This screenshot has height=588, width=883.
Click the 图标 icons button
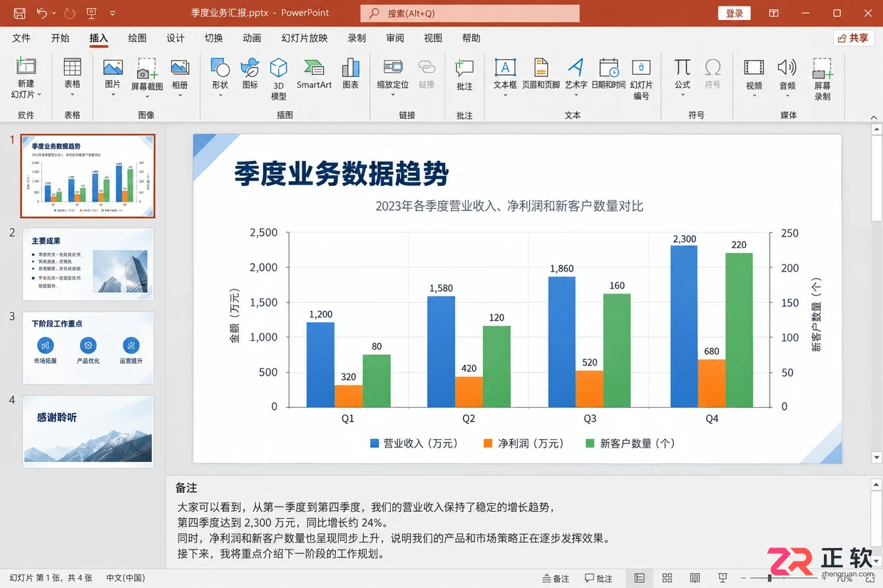click(250, 74)
